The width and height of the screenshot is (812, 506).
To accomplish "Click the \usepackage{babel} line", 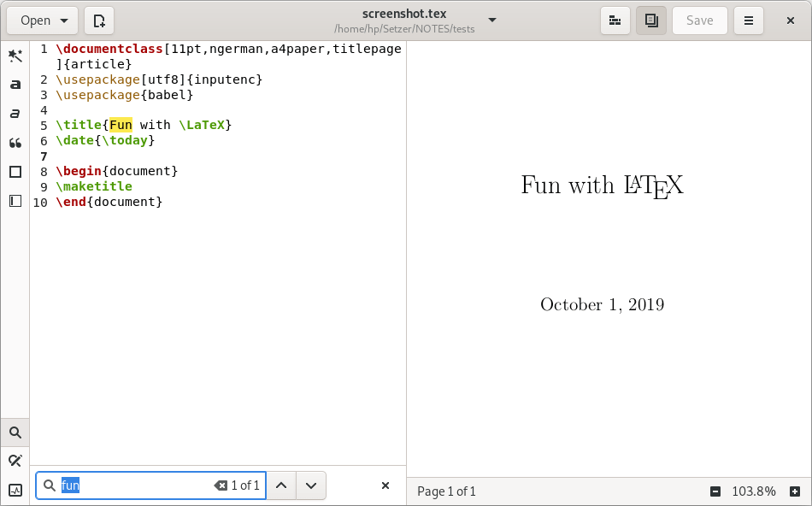I will [125, 95].
